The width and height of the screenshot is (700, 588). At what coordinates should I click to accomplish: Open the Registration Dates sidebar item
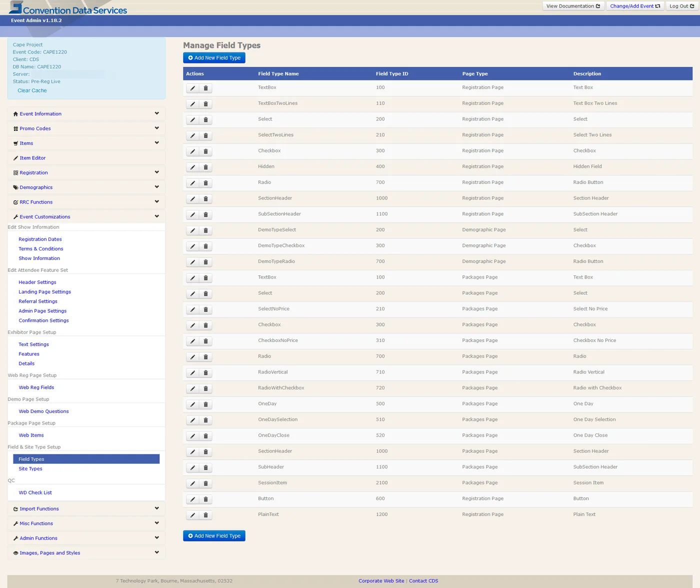click(40, 239)
